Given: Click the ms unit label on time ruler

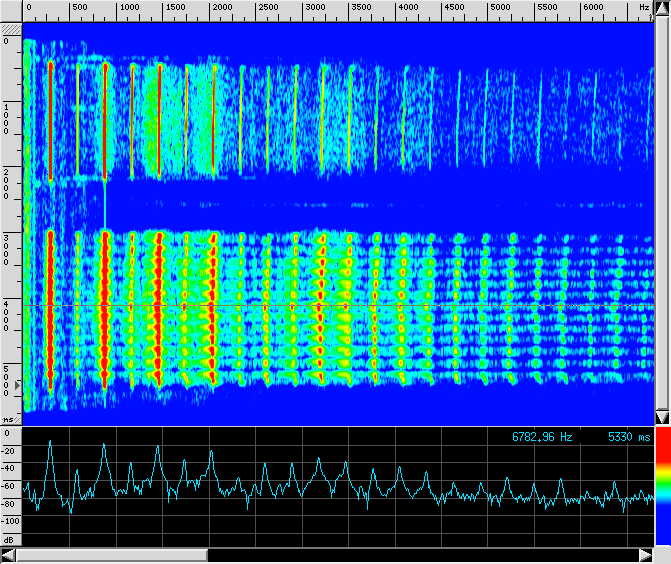Looking at the screenshot, I should (8, 419).
